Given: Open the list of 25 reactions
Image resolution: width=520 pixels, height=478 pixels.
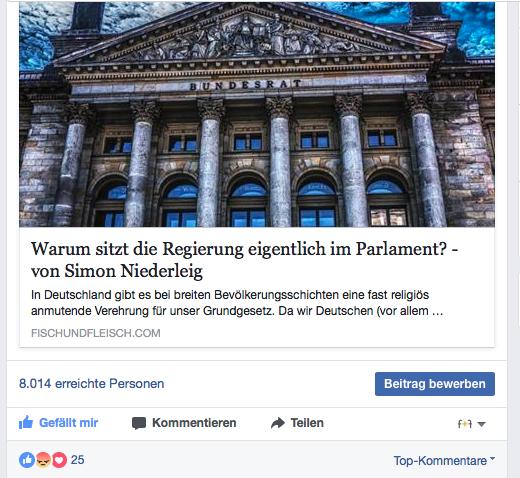Looking at the screenshot, I should pyautogui.click(x=77, y=460).
